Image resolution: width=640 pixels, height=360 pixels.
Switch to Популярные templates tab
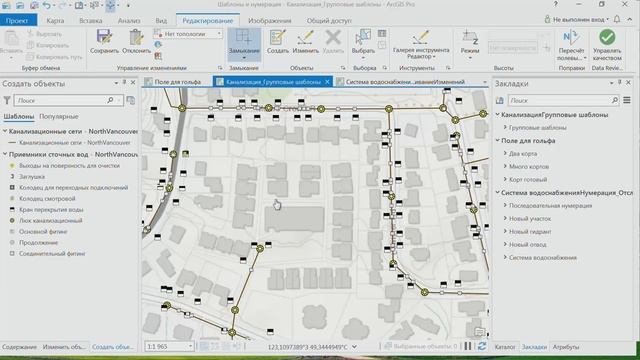59,116
